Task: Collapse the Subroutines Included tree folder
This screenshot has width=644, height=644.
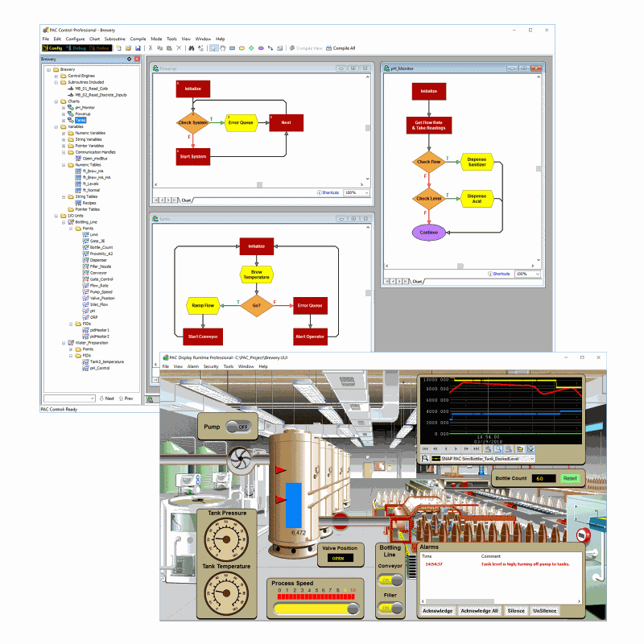Action: pyautogui.click(x=57, y=82)
